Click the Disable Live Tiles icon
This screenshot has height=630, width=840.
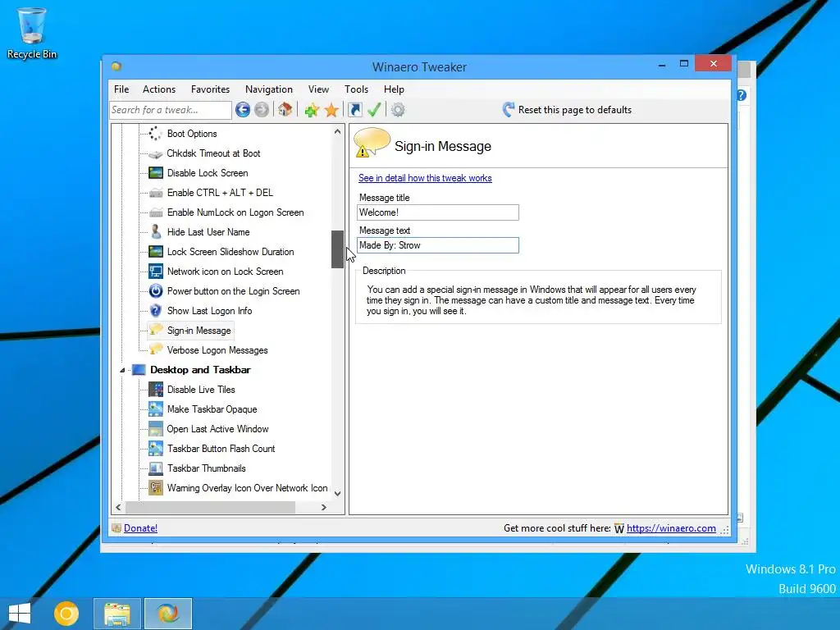click(x=155, y=390)
